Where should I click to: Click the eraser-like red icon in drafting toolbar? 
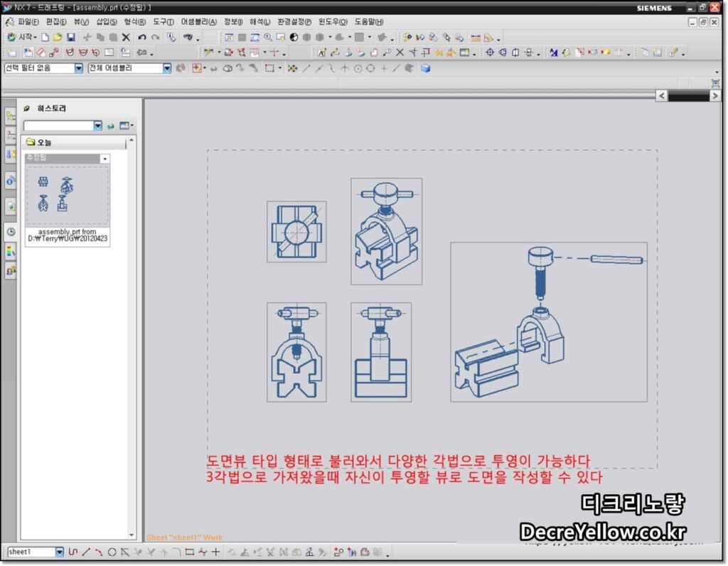pos(41,53)
